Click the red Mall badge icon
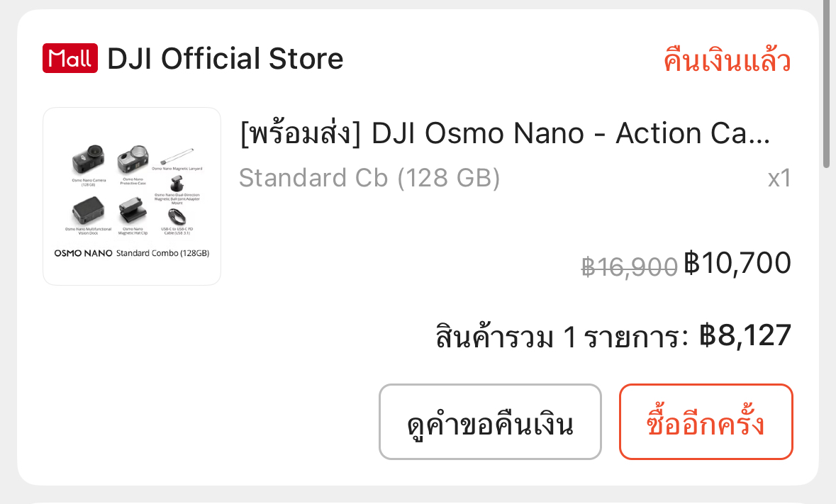836x504 pixels. point(69,58)
